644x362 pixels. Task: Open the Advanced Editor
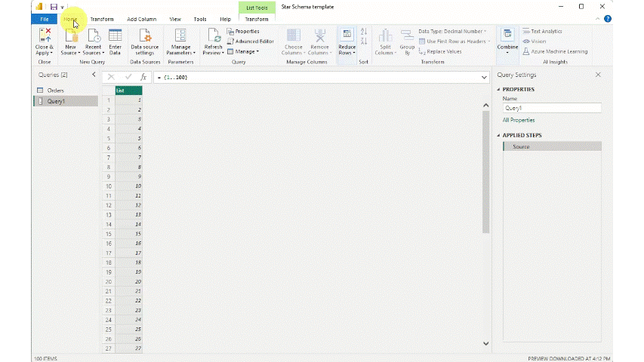coord(254,41)
